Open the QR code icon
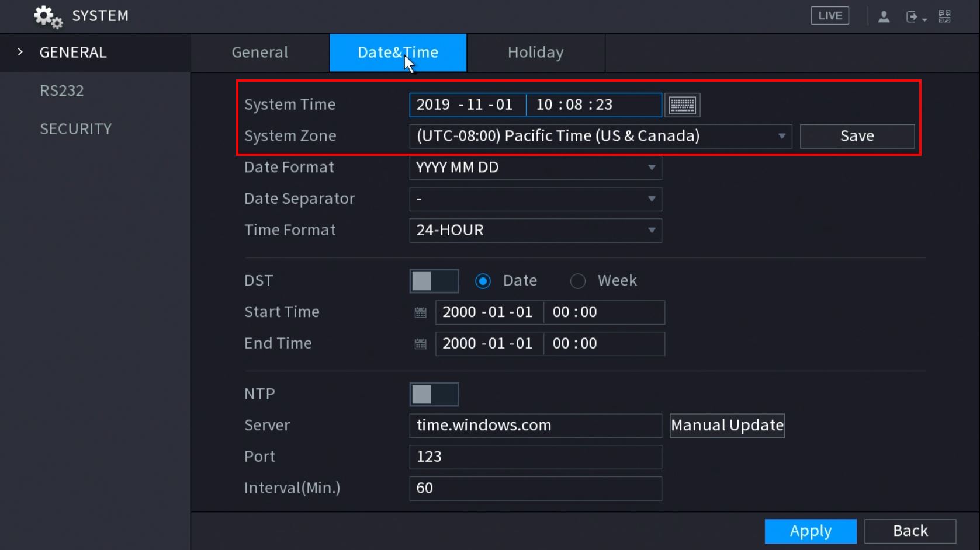The image size is (980, 550). pyautogui.click(x=944, y=16)
